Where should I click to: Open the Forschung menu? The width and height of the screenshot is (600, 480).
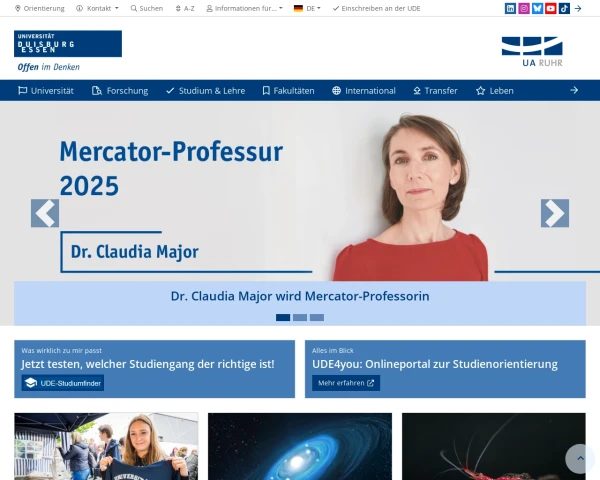pyautogui.click(x=120, y=91)
